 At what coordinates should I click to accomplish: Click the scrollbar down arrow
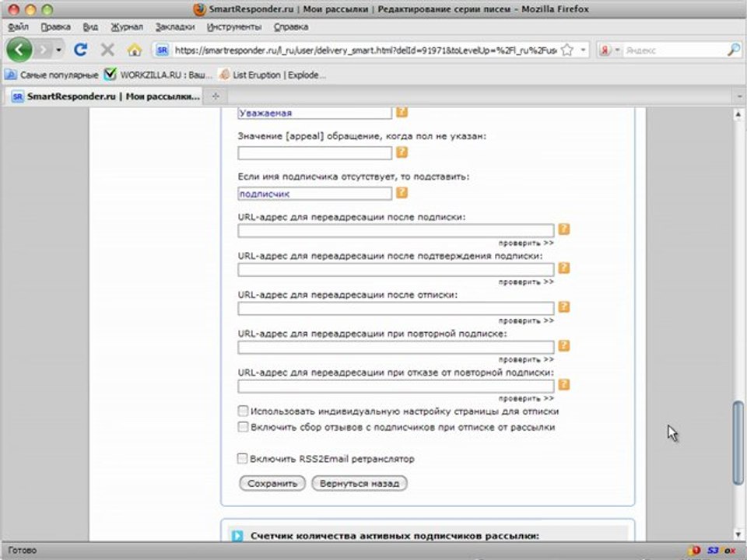738,534
